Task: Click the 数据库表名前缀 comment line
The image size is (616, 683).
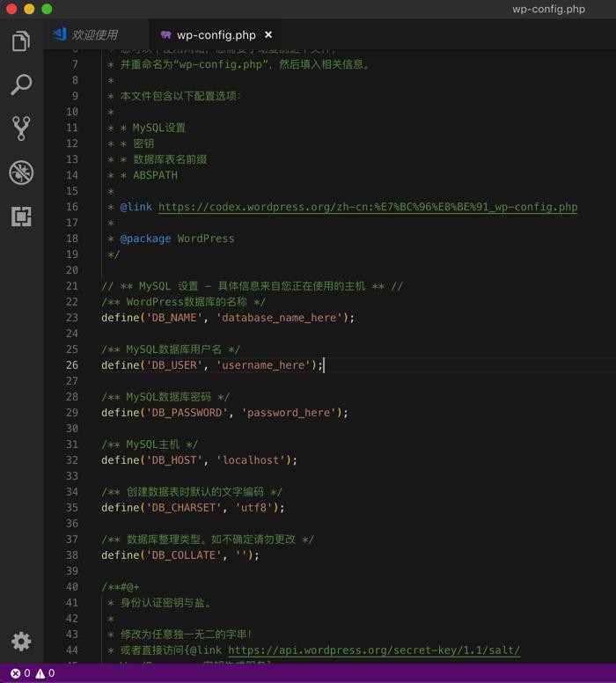Action: [x=157, y=159]
